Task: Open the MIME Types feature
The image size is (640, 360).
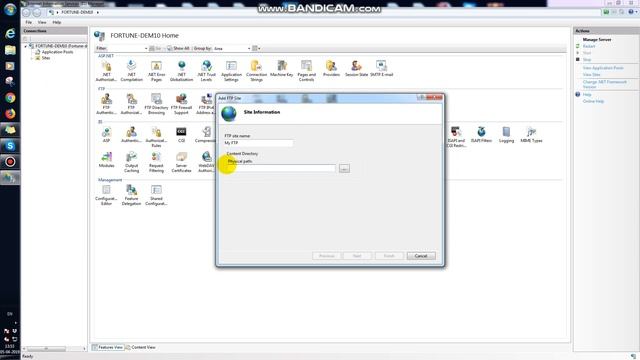Action: (x=531, y=135)
